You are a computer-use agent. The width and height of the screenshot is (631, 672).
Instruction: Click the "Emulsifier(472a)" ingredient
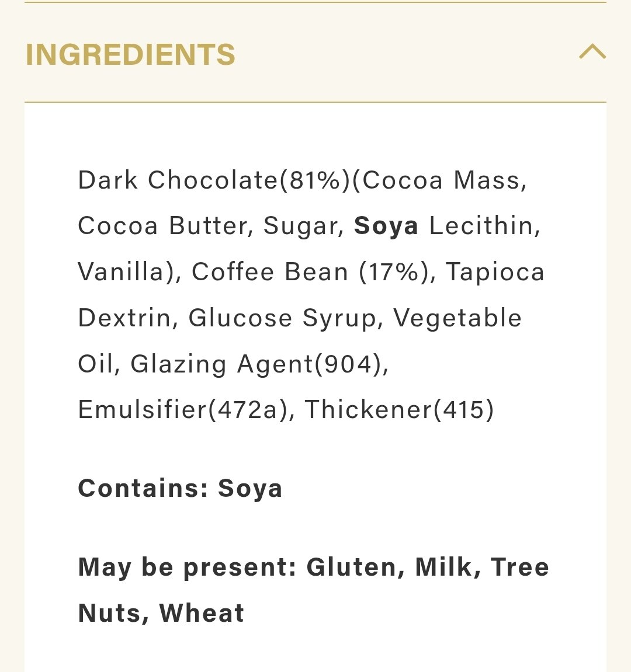tap(183, 409)
